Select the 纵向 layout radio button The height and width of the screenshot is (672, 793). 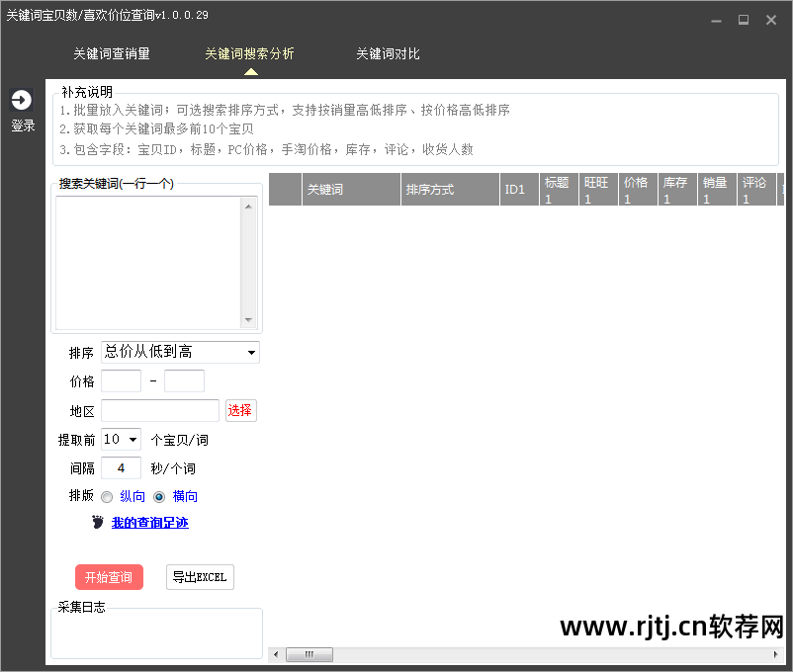point(107,496)
